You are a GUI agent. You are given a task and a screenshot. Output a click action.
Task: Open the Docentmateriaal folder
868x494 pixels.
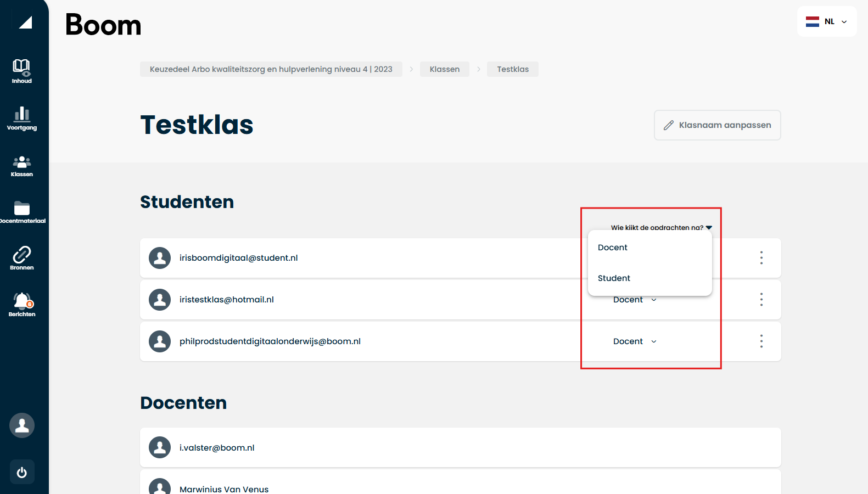(x=22, y=212)
